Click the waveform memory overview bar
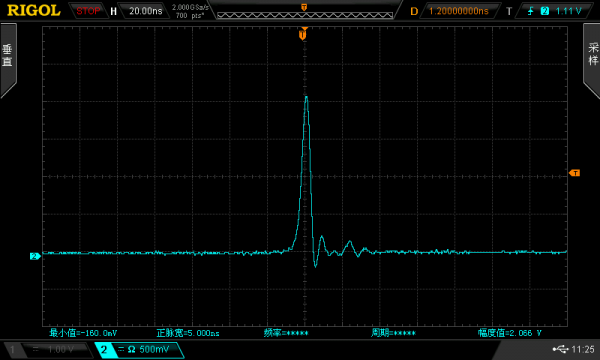The image size is (600, 360). click(305, 15)
